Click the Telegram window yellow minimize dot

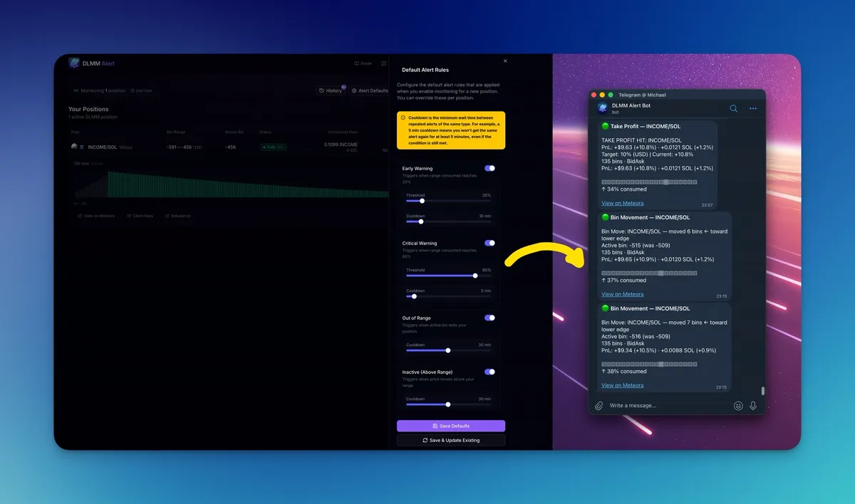click(602, 95)
